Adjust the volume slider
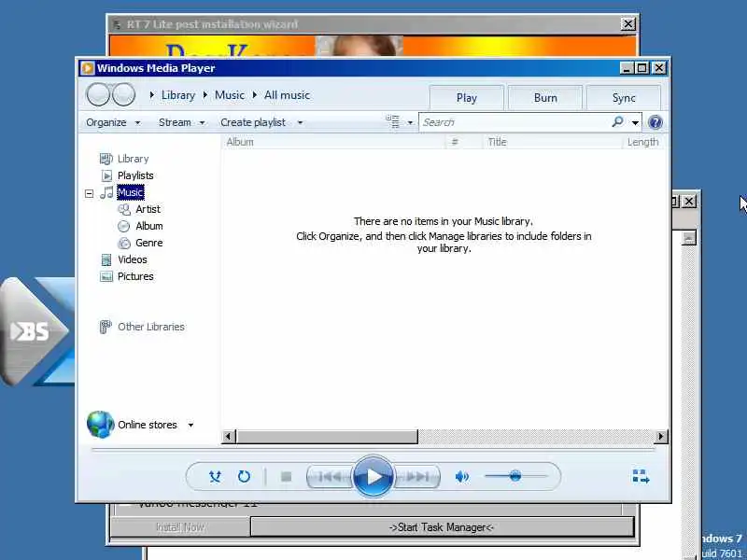 tap(516, 476)
